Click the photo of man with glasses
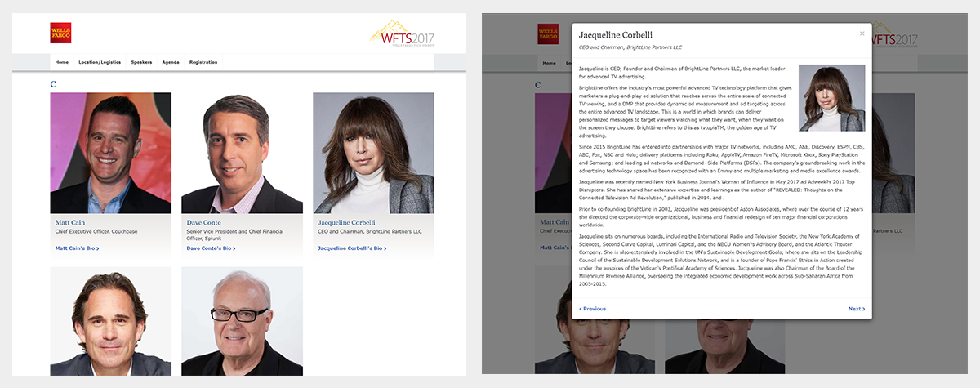980x388 pixels. (242, 321)
